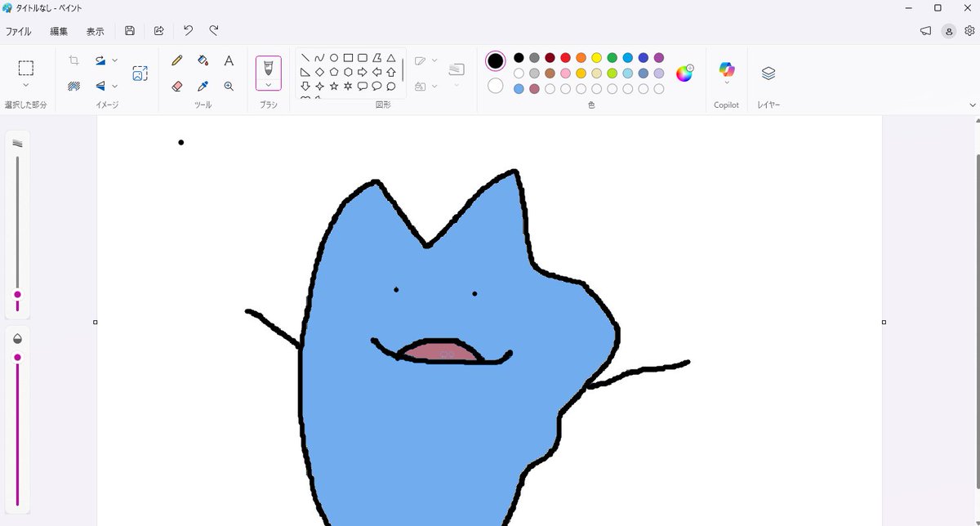Choose the rounded rectangle shape
The width and height of the screenshot is (980, 526).
pyautogui.click(x=363, y=58)
